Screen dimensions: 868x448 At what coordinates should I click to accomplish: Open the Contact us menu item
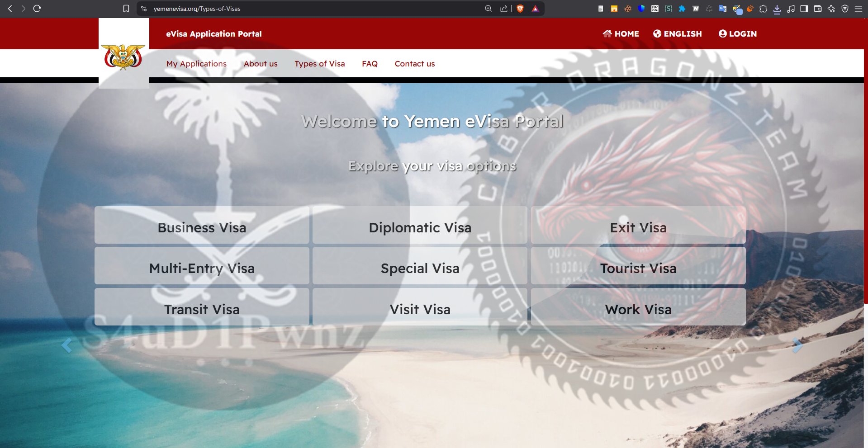[415, 64]
